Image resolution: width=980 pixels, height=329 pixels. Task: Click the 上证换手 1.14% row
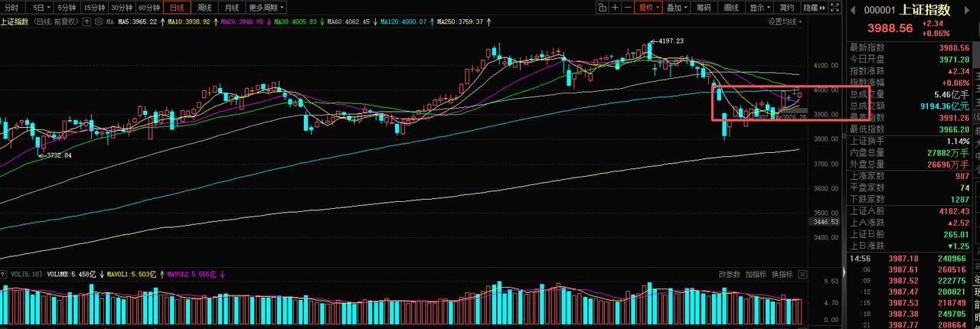909,141
